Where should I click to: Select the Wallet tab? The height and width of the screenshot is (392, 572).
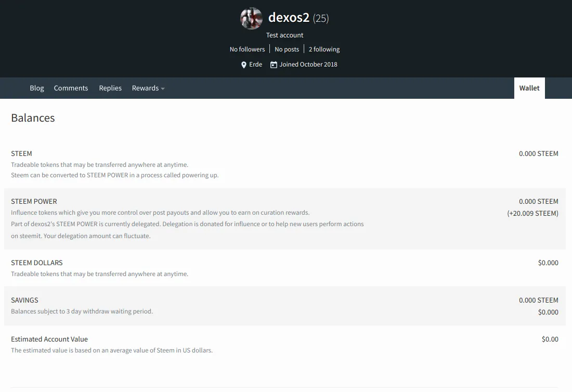point(529,88)
